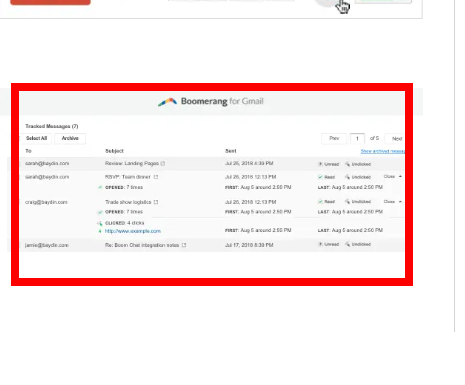Select subject RSVP: Team dinner
This screenshot has height=385, width=465.
[128, 177]
